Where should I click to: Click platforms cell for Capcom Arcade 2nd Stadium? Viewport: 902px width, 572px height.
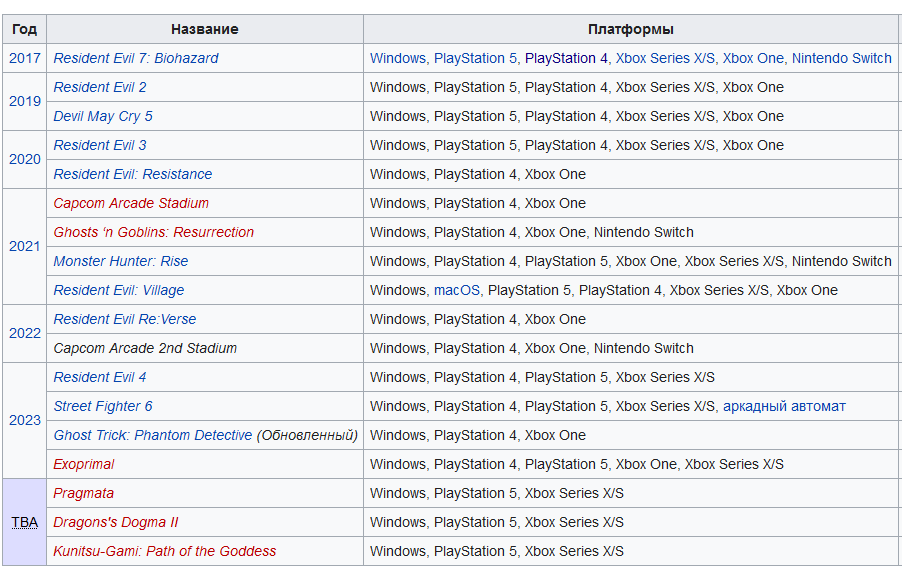click(x=630, y=348)
